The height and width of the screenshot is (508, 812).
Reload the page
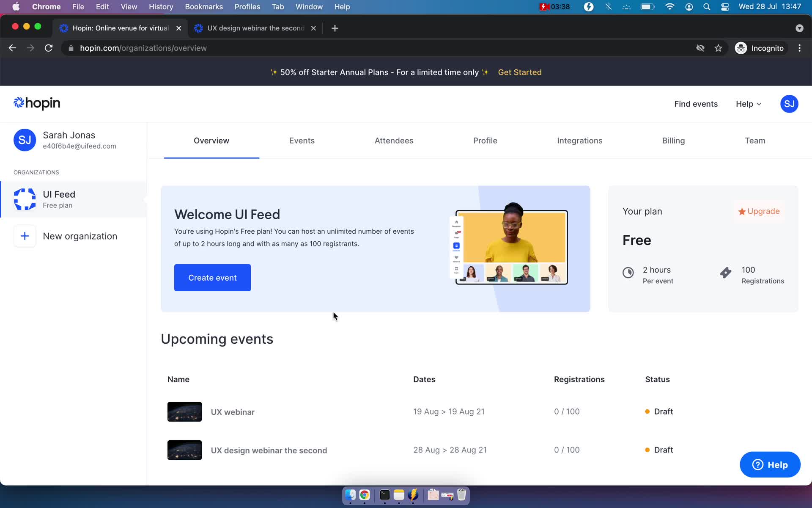[49, 48]
